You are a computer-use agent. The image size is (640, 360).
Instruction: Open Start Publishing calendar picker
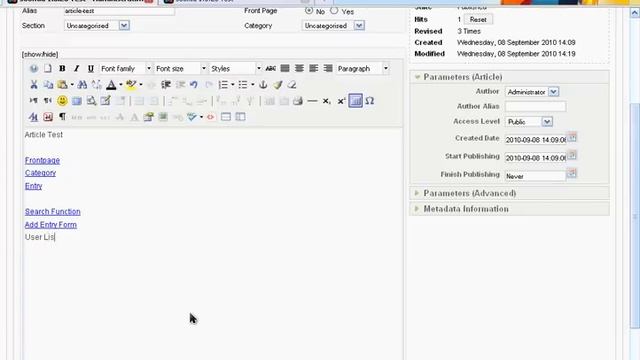click(572, 155)
